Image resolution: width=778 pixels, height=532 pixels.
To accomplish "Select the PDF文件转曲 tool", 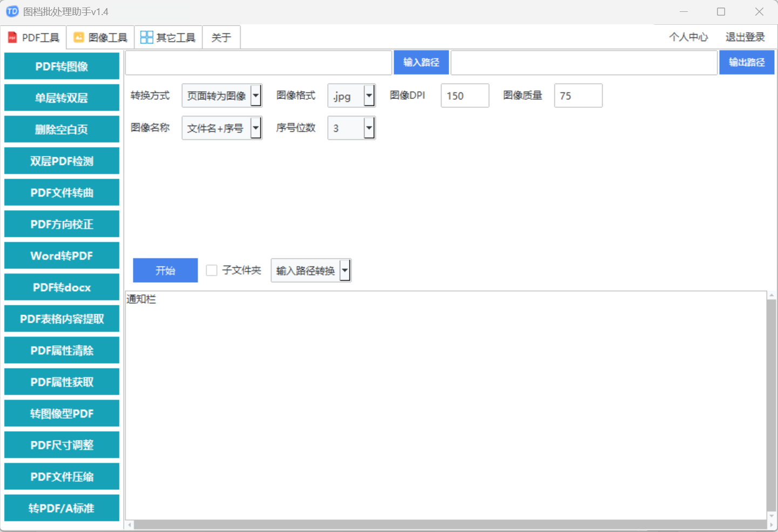I will tap(62, 192).
